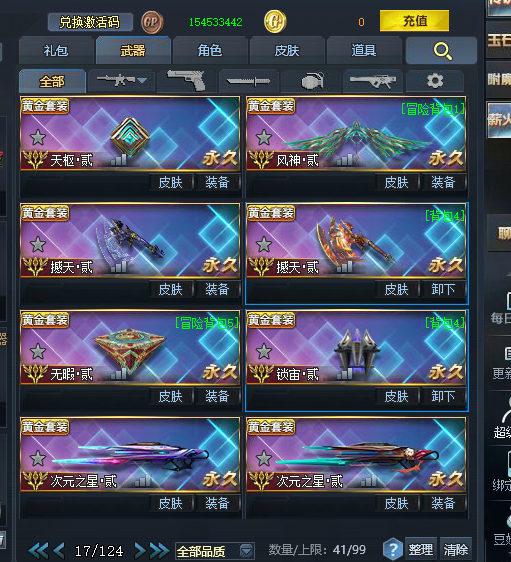Open the 全部品质 quality dropdown
511x562 pixels.
pos(215,551)
